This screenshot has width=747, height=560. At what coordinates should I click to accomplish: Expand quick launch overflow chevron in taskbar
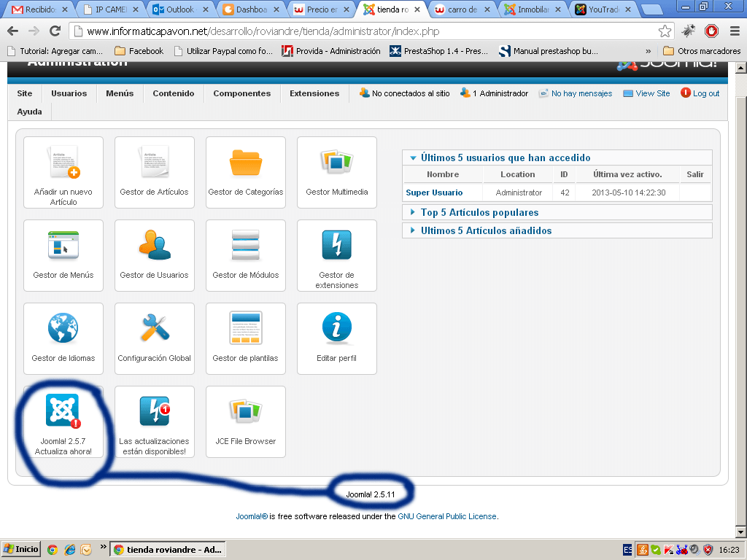point(104,547)
